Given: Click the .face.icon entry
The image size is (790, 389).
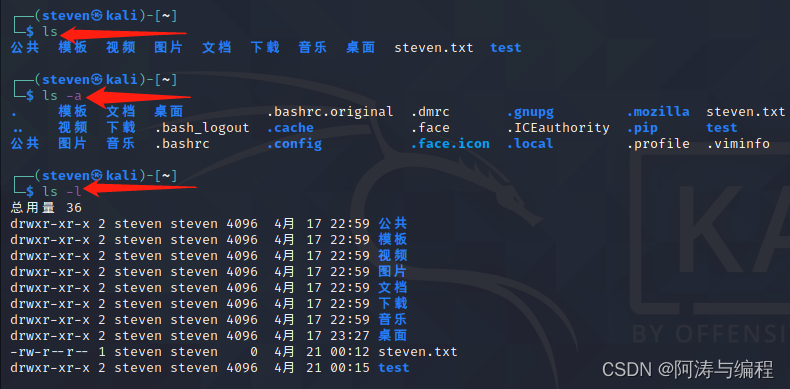Looking at the screenshot, I should (450, 144).
